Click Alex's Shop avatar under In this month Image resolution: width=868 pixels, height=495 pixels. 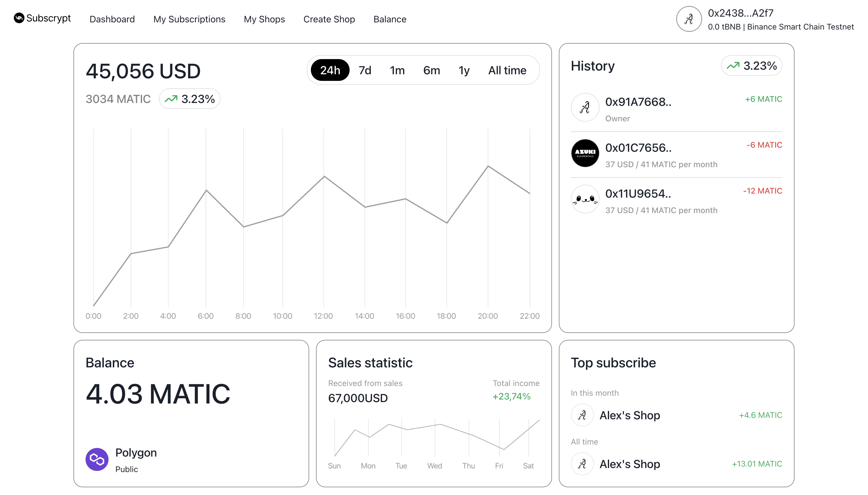[x=582, y=415]
